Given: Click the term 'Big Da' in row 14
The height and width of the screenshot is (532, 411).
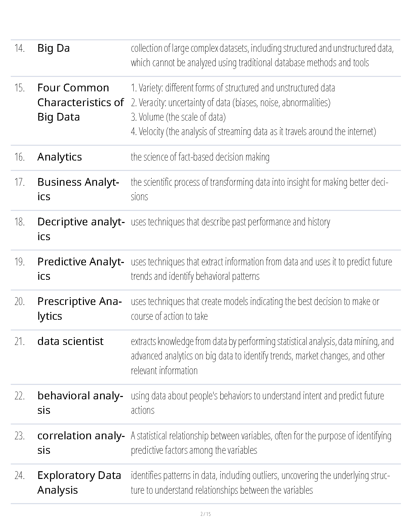Looking at the screenshot, I should point(53,48).
